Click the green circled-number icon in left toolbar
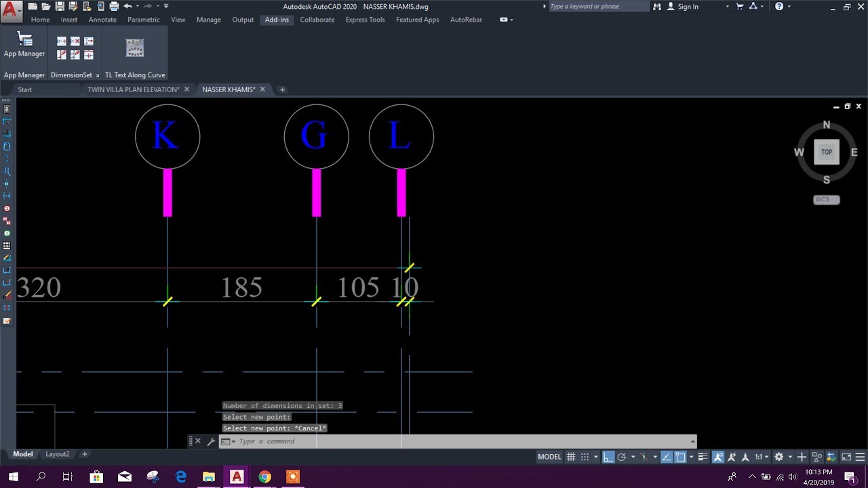 7,233
